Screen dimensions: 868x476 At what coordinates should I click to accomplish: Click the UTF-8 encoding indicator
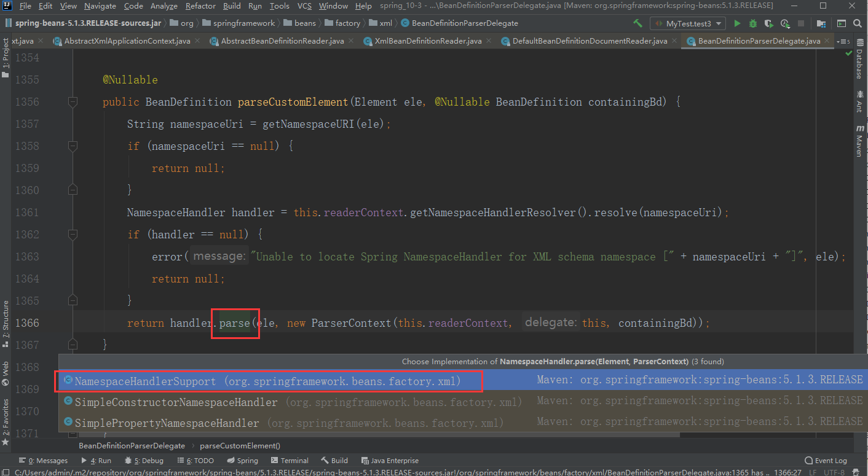point(834,472)
